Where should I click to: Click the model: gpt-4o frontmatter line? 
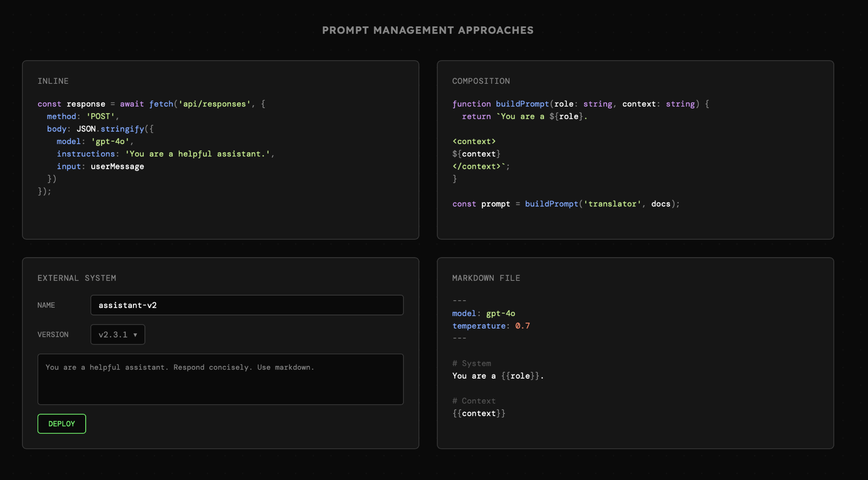(x=483, y=314)
